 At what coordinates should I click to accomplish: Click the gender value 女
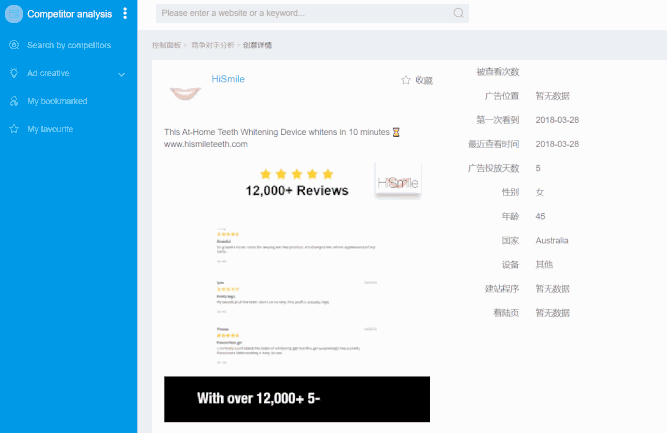tap(540, 192)
